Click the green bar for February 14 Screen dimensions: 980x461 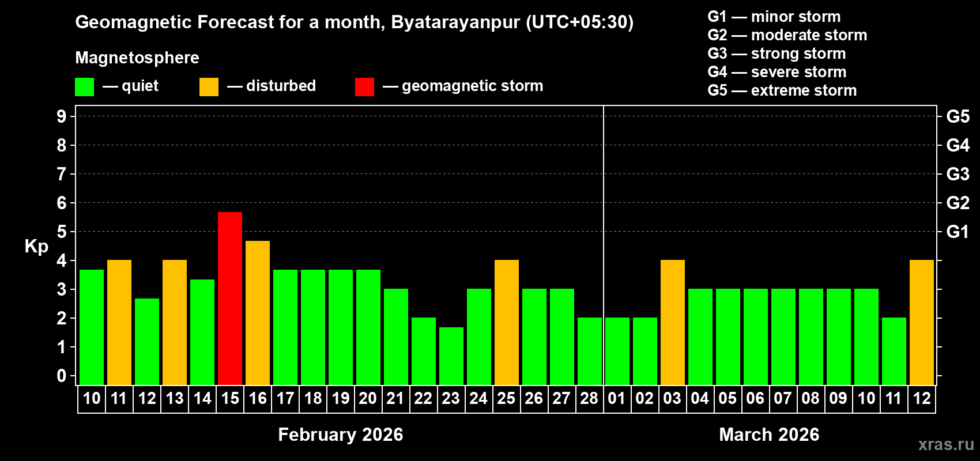coord(202,332)
